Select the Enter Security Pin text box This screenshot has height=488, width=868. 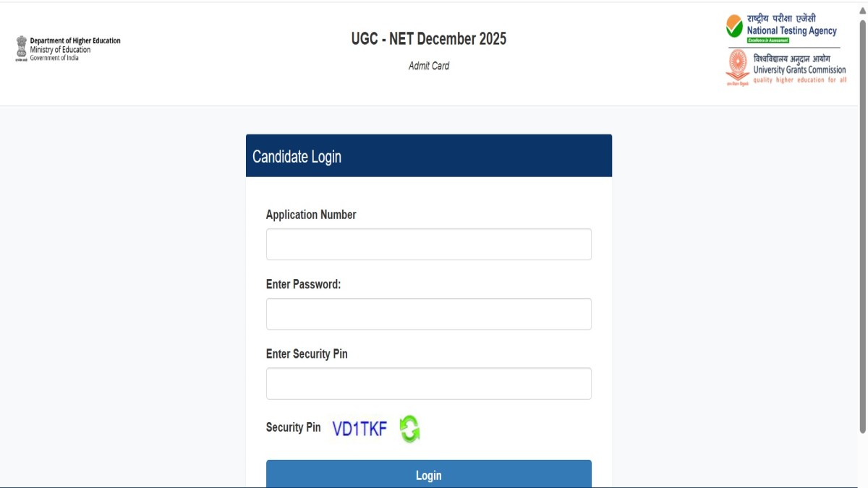tap(428, 384)
